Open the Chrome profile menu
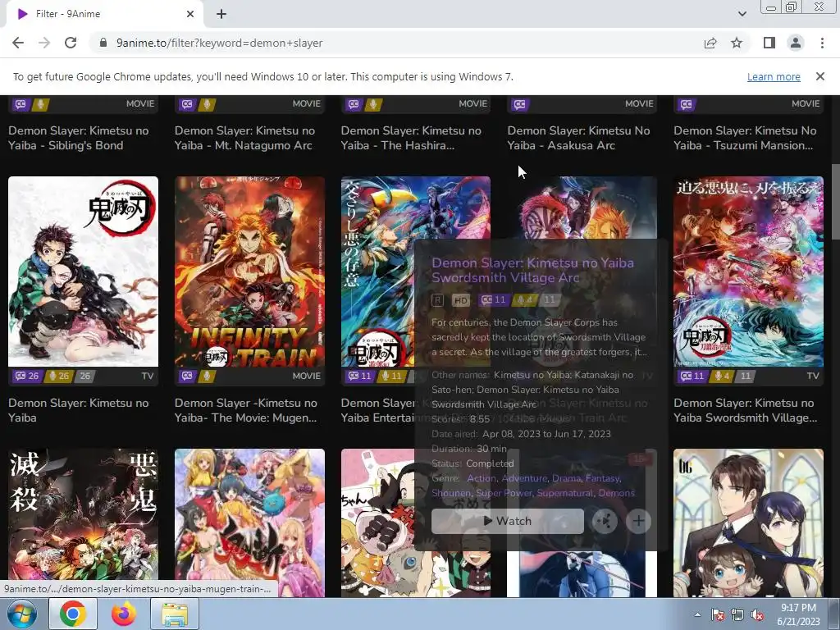The width and height of the screenshot is (840, 630). coord(796,43)
